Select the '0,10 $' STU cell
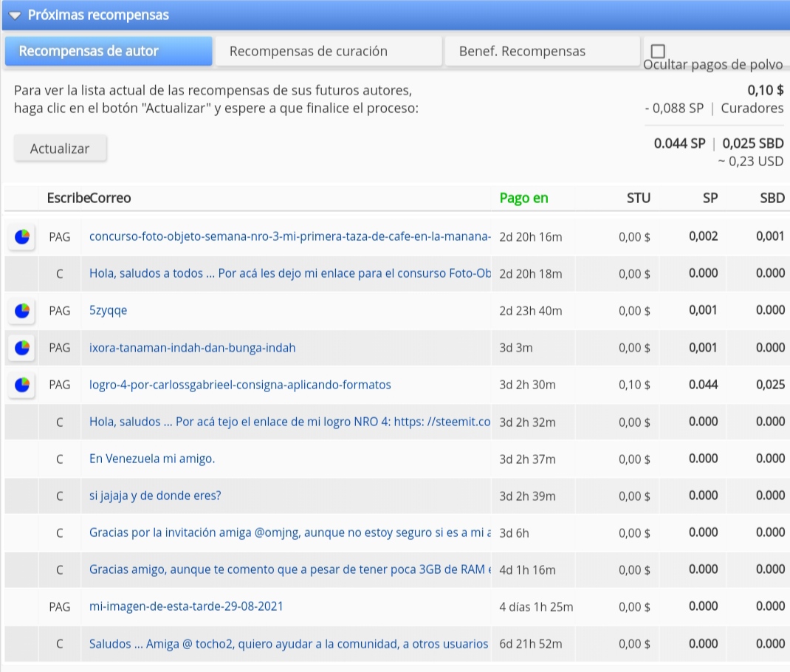The height and width of the screenshot is (672, 790). (x=634, y=385)
